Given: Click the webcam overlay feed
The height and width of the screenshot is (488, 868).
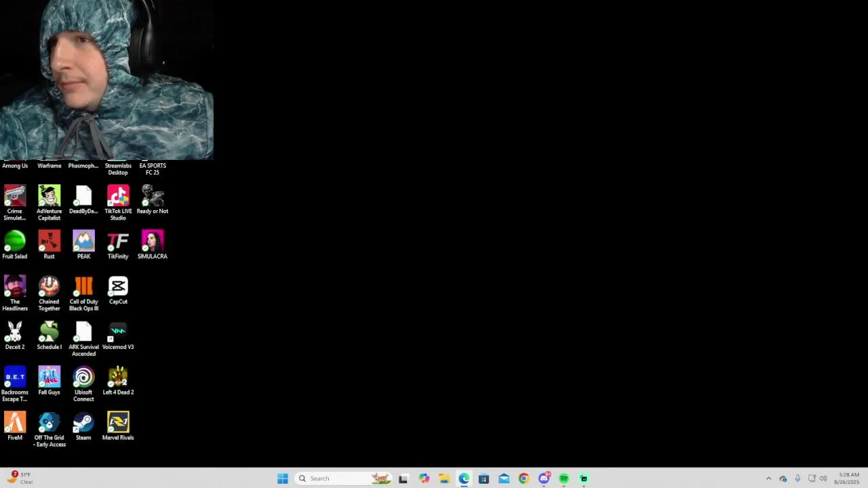Looking at the screenshot, I should pyautogui.click(x=106, y=80).
